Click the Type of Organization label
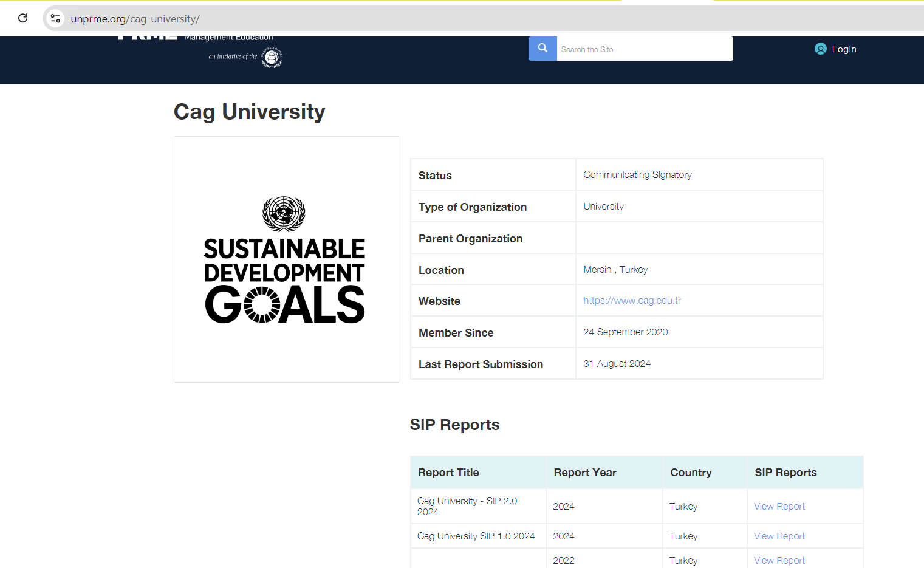The height and width of the screenshot is (568, 924). [473, 207]
